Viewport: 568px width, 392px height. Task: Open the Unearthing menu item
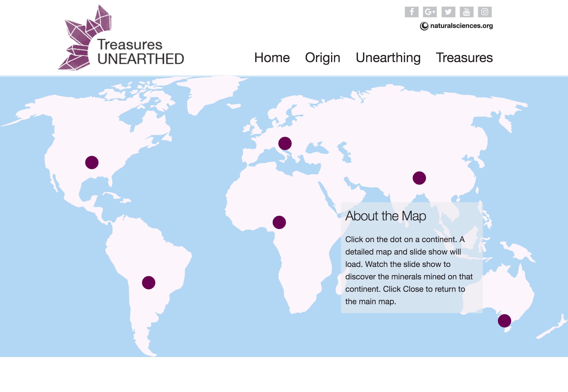click(388, 58)
